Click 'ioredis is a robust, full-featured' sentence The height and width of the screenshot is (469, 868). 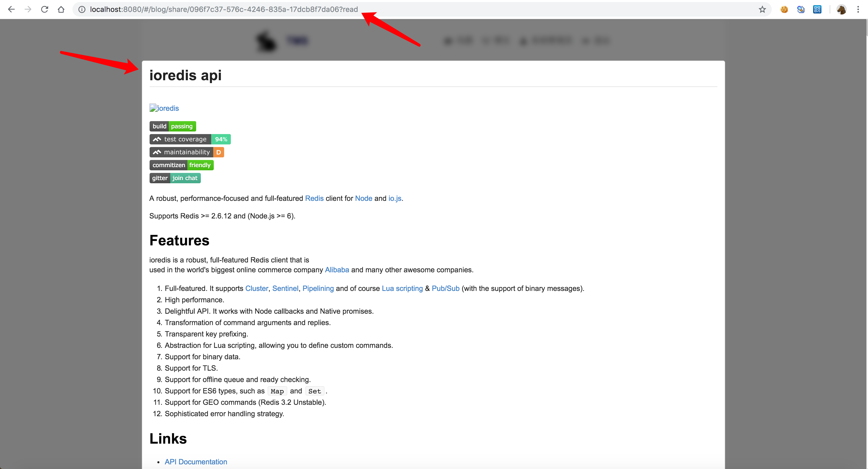pyautogui.click(x=229, y=260)
